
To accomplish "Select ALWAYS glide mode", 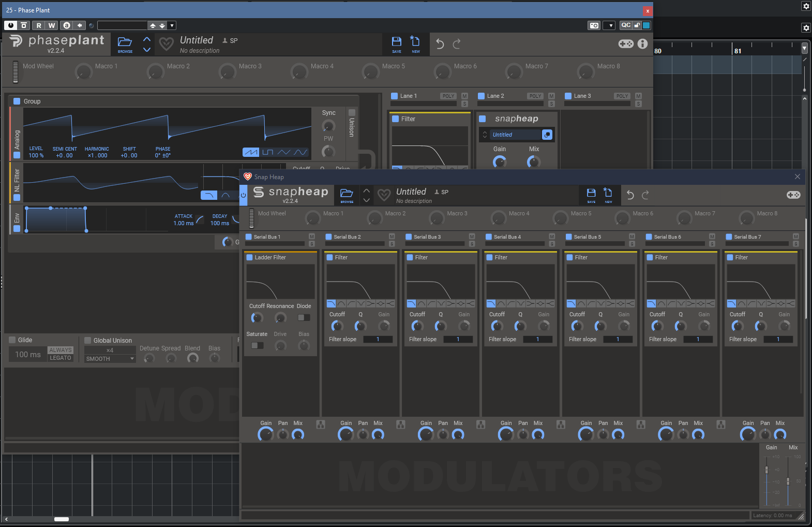I will pyautogui.click(x=61, y=350).
